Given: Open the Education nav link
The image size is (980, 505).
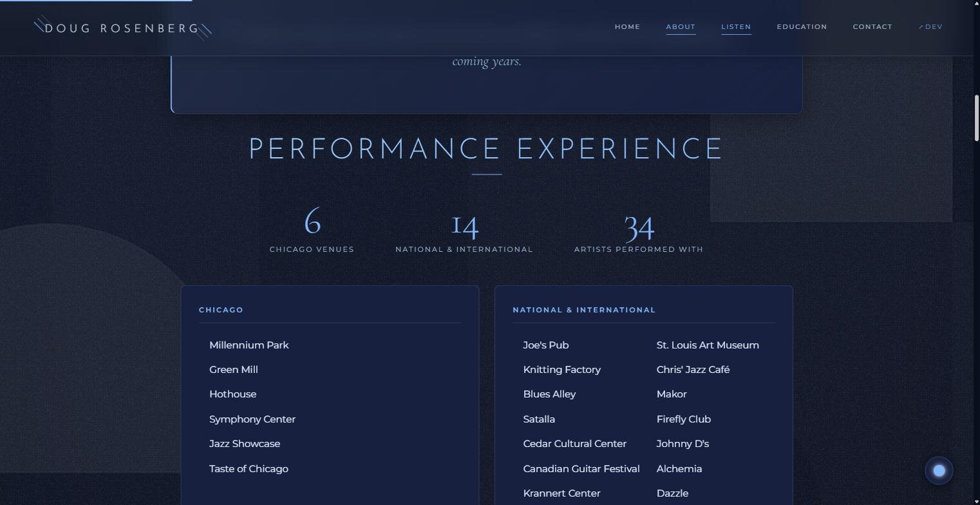Looking at the screenshot, I should (802, 27).
